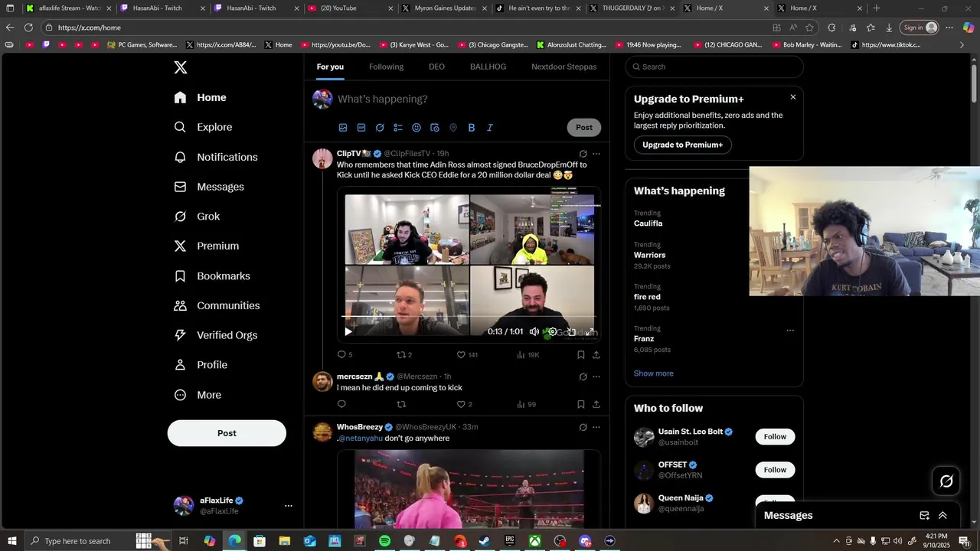Toggle fullscreen on the ClipTV video
Image resolution: width=980 pixels, height=551 pixels.
click(x=590, y=332)
